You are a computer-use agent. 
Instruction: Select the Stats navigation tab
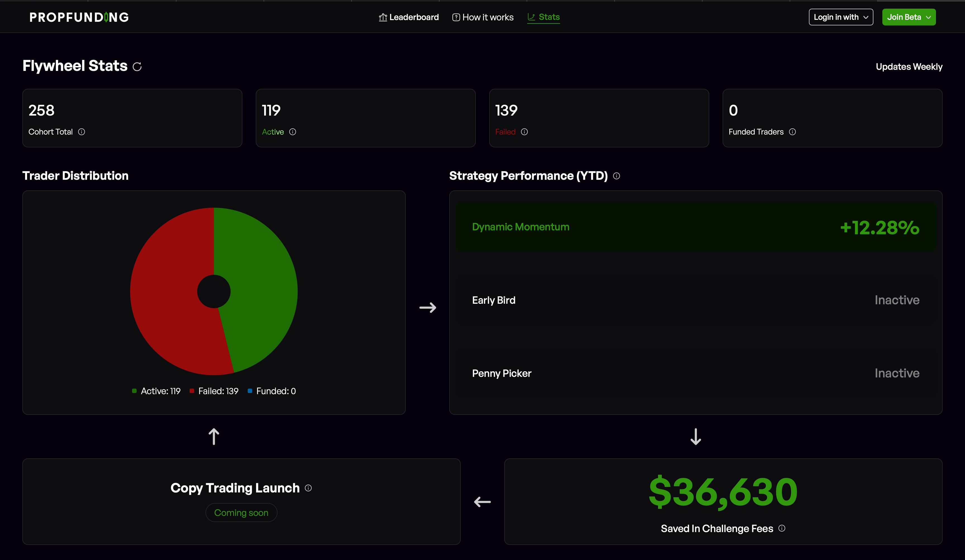click(x=543, y=17)
